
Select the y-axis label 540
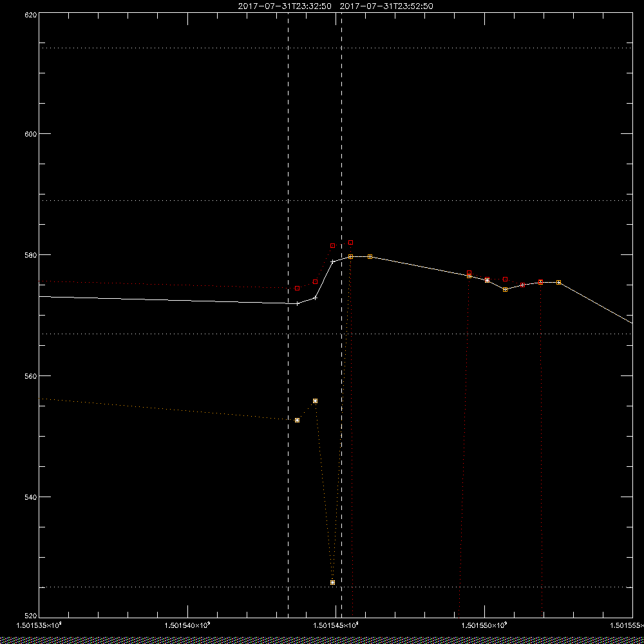click(x=31, y=497)
